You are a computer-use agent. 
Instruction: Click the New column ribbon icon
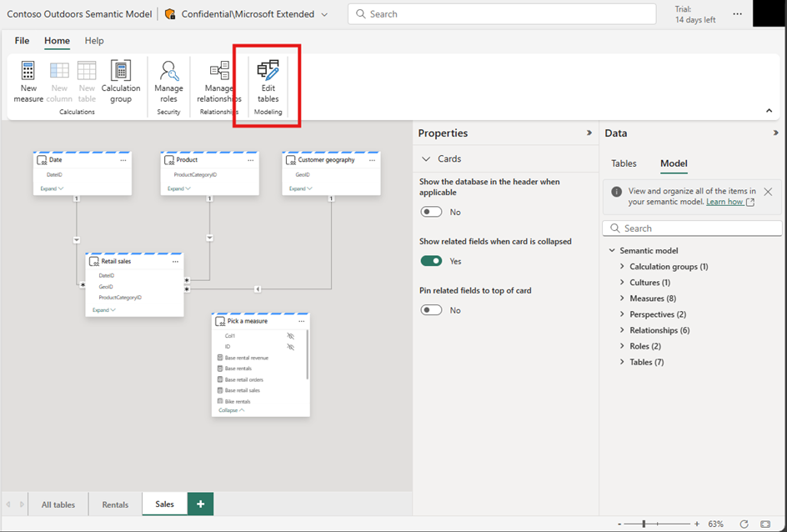click(59, 70)
